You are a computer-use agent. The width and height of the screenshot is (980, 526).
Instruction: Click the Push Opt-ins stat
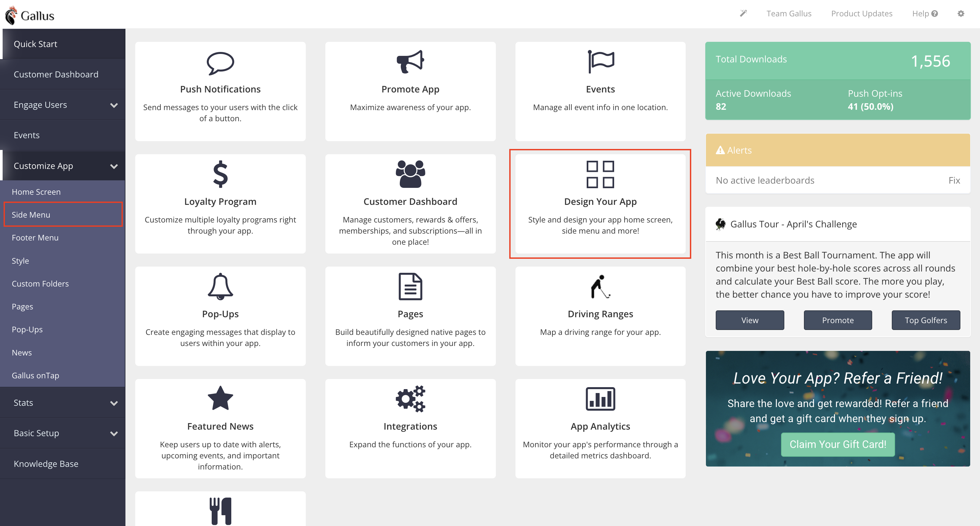click(x=874, y=100)
